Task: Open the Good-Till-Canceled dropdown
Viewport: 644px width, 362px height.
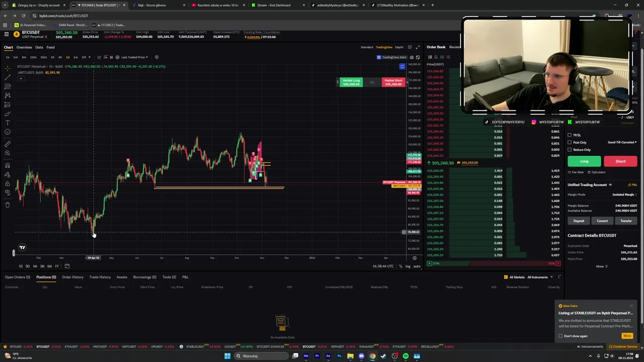Action: tap(622, 142)
